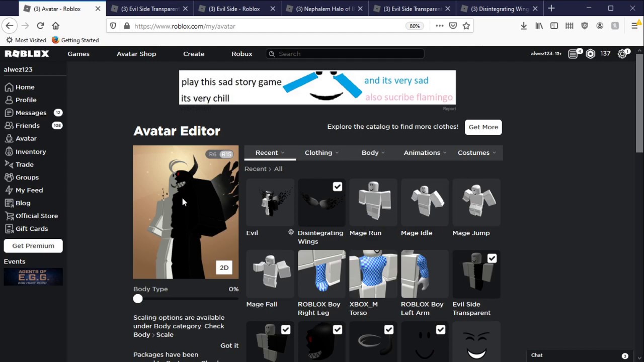Switch to Nephalem Halo browser tab
The image size is (644, 362).
coord(325,9)
